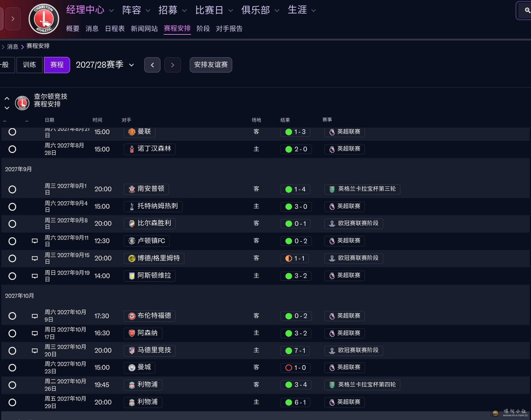This screenshot has height=420, width=531.
Task: Select the Arsenal crest icon
Action: point(132,333)
